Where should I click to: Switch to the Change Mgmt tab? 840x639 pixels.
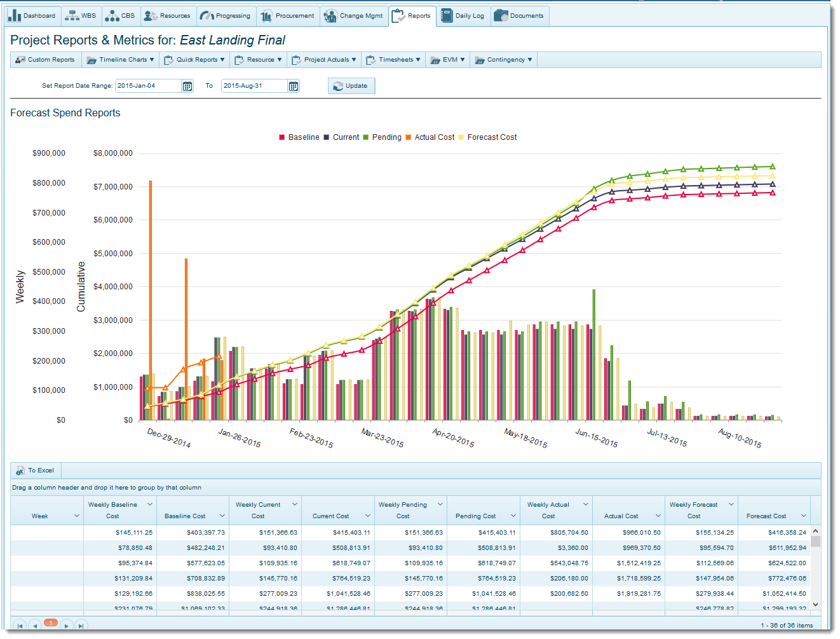pyautogui.click(x=354, y=16)
